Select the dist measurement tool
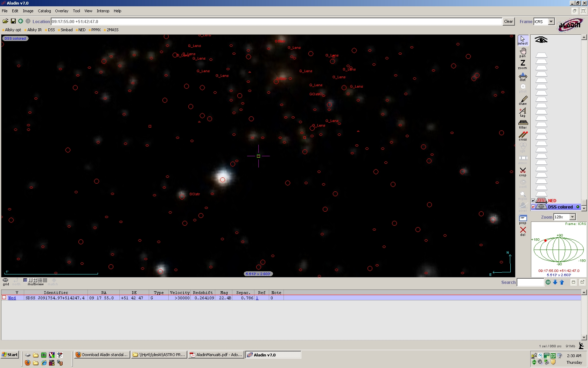588x368 pixels. [x=523, y=76]
